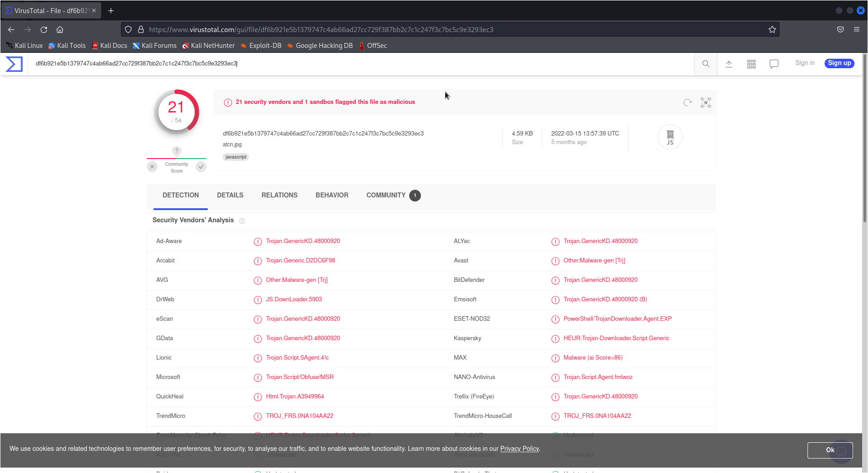Screen dimensions: 868x473
Task: Accept cookies with the Ok button
Action: pyautogui.click(x=830, y=450)
